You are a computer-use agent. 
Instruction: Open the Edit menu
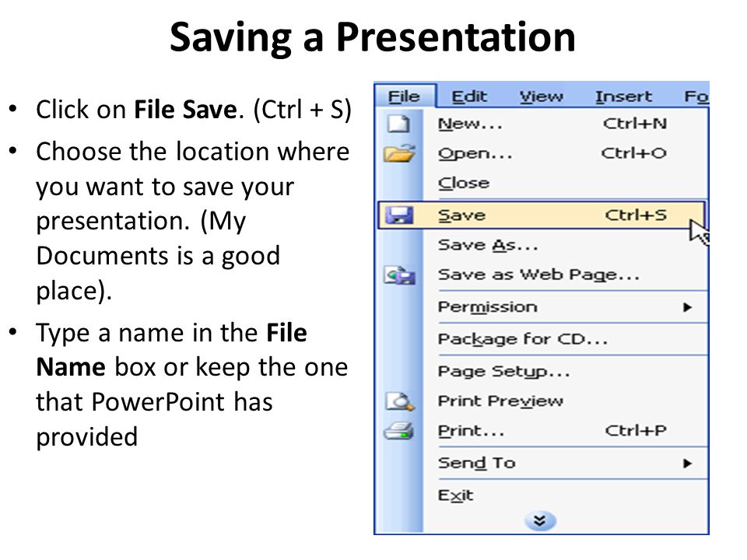[469, 96]
